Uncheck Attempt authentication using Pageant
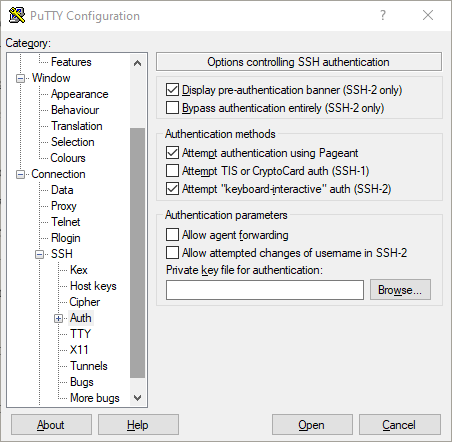Viewport: 452px width, 442px height. pyautogui.click(x=172, y=152)
